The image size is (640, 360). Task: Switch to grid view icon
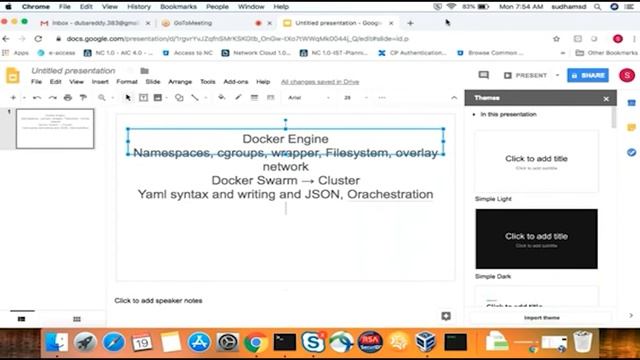[x=77, y=319]
